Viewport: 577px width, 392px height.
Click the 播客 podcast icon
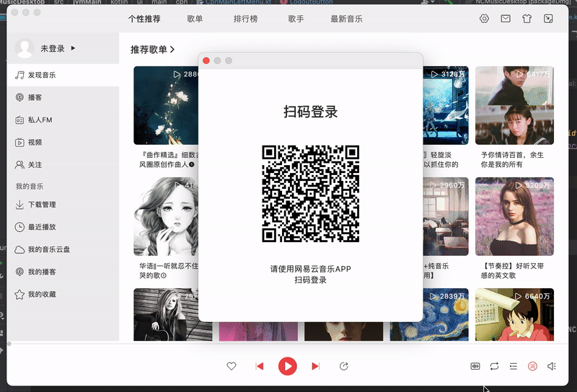pos(19,97)
